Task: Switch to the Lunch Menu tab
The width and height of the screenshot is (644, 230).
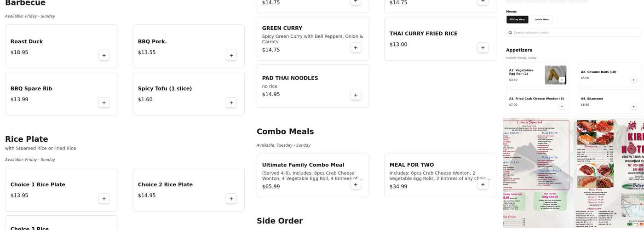Action: [x=542, y=19]
